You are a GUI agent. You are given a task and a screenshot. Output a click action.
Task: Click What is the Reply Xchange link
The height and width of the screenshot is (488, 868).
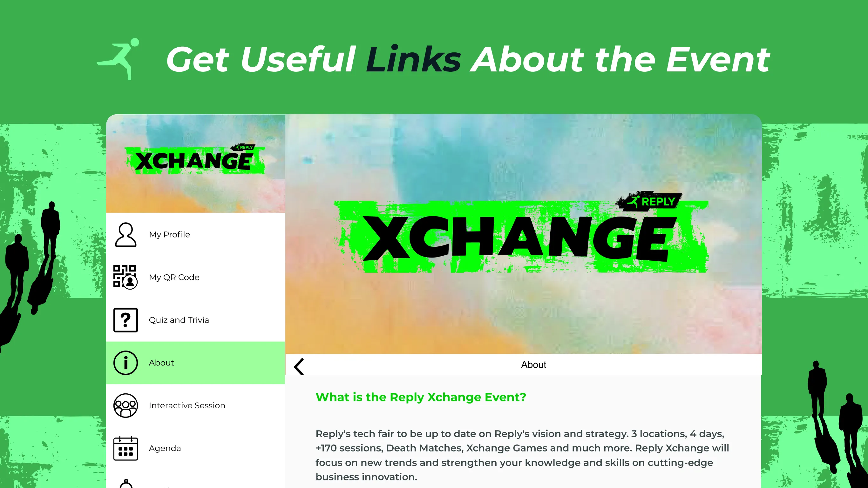tap(420, 397)
